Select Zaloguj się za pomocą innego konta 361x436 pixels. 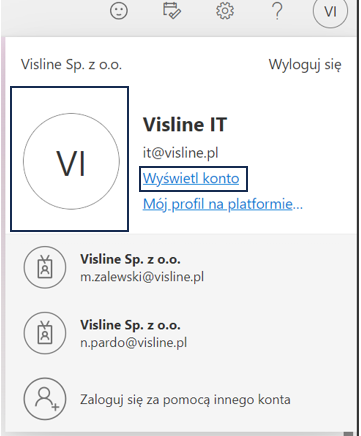click(185, 399)
